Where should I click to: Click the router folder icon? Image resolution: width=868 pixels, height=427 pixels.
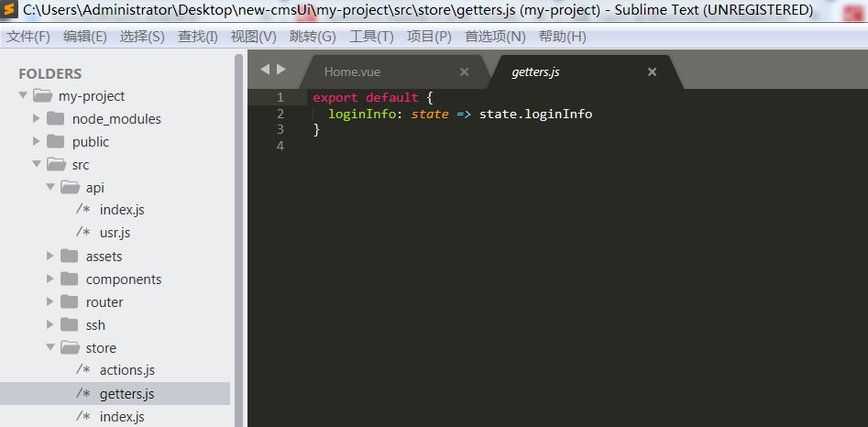[x=69, y=302]
